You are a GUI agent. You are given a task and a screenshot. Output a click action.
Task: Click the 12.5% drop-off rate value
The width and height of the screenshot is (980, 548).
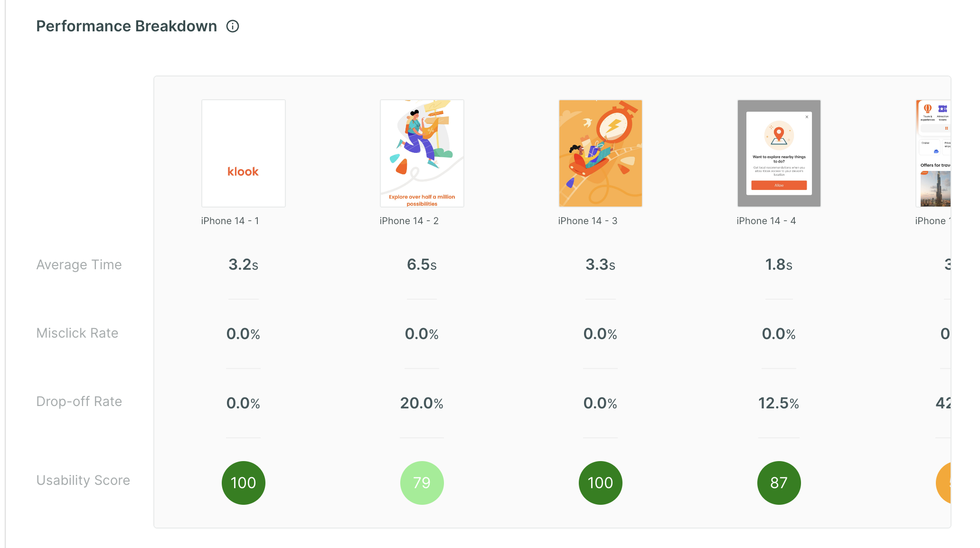(779, 403)
